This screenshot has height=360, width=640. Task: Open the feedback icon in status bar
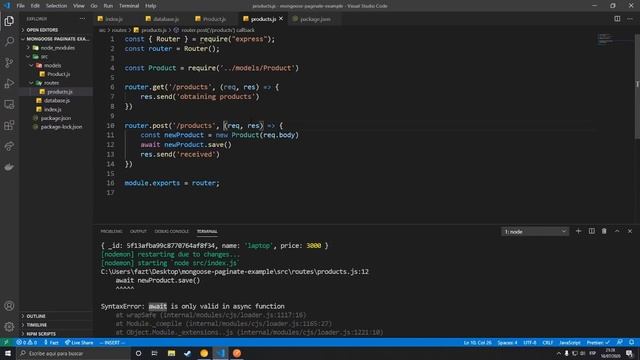point(620,342)
